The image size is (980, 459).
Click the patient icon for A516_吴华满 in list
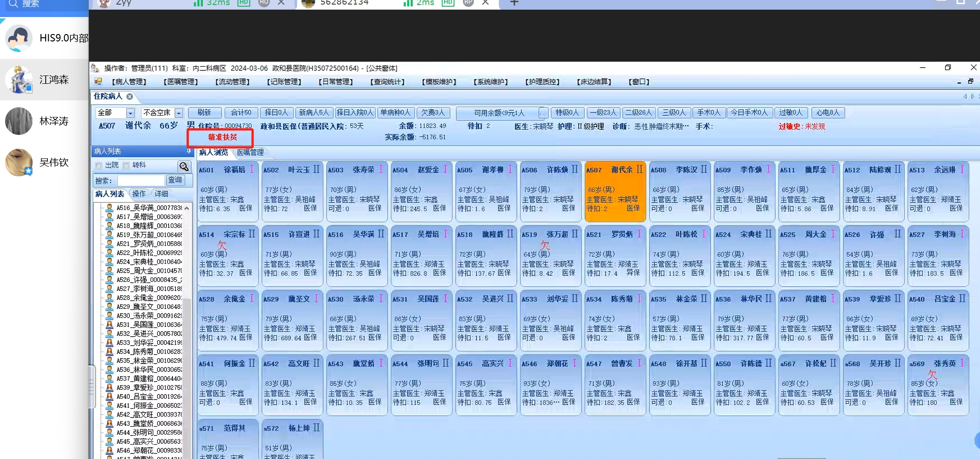[x=110, y=208]
